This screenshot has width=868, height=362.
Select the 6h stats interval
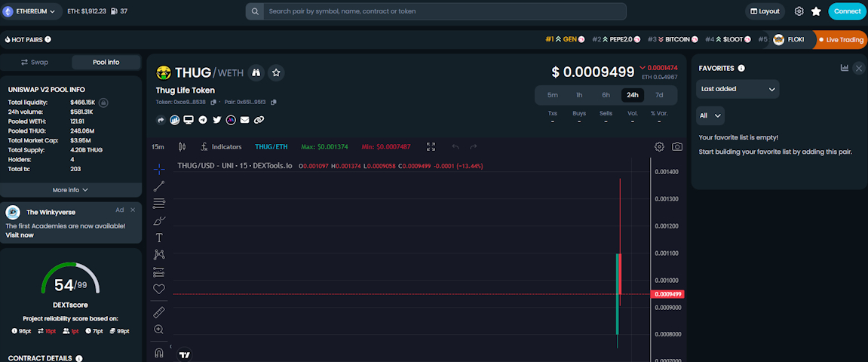coord(606,95)
